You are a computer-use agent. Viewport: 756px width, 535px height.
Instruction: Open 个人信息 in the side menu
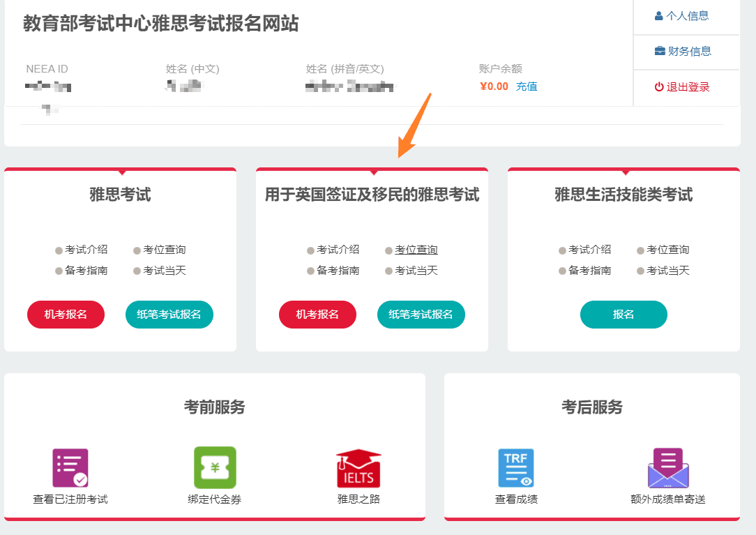coord(682,16)
